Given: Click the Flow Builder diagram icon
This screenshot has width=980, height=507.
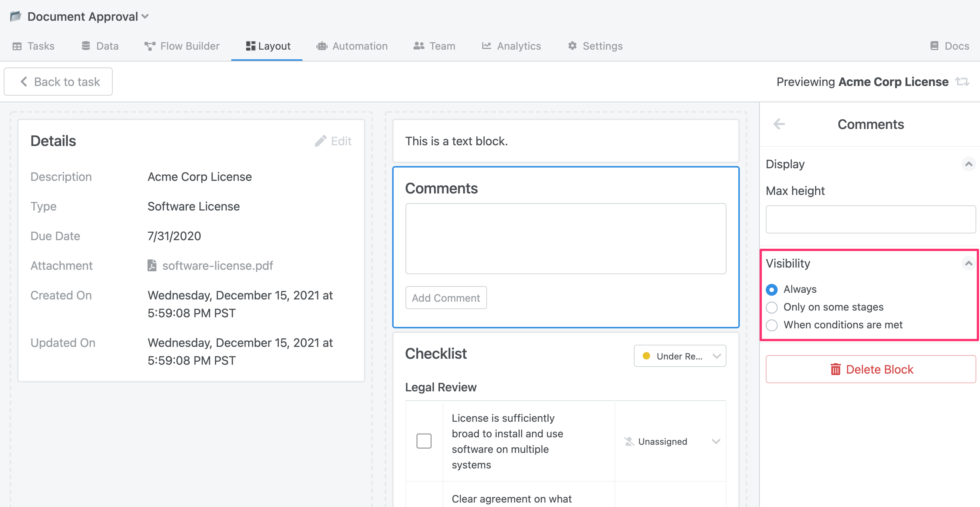Looking at the screenshot, I should [x=150, y=46].
